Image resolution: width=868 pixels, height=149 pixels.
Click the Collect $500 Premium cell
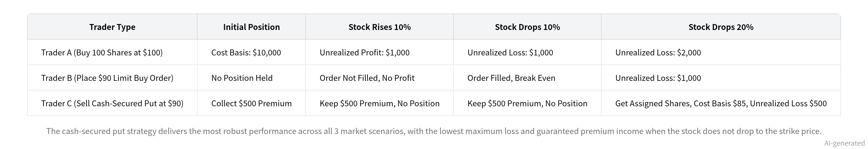[x=251, y=103]
